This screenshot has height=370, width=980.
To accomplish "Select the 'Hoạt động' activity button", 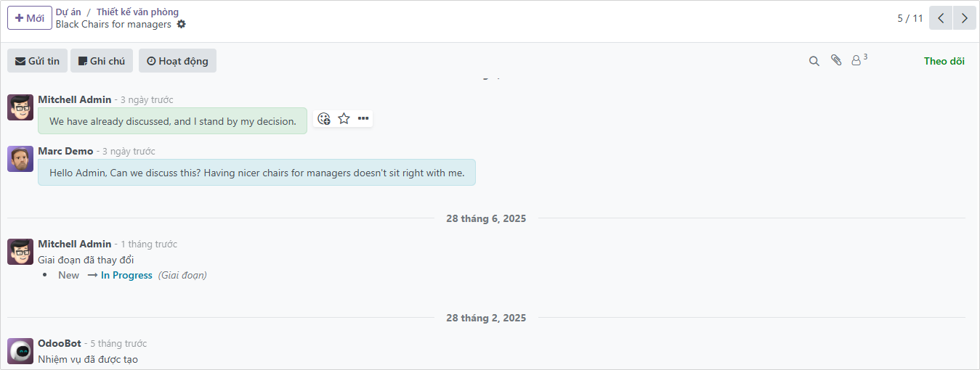I will (x=177, y=61).
